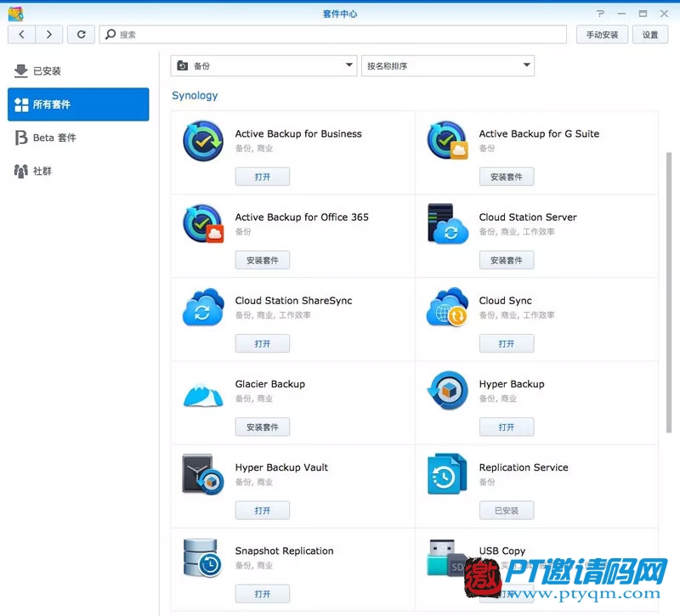Switch to the 已安装 sidebar tab

pos(47,71)
